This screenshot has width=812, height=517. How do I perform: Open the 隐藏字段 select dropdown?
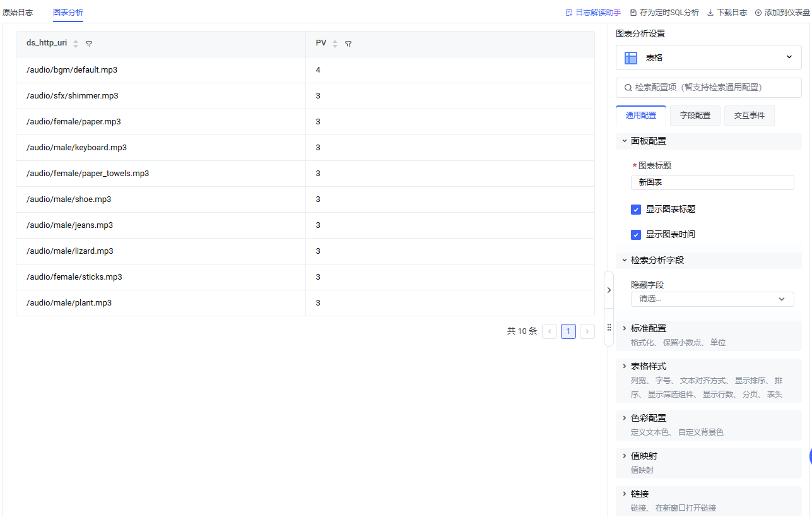tap(712, 299)
